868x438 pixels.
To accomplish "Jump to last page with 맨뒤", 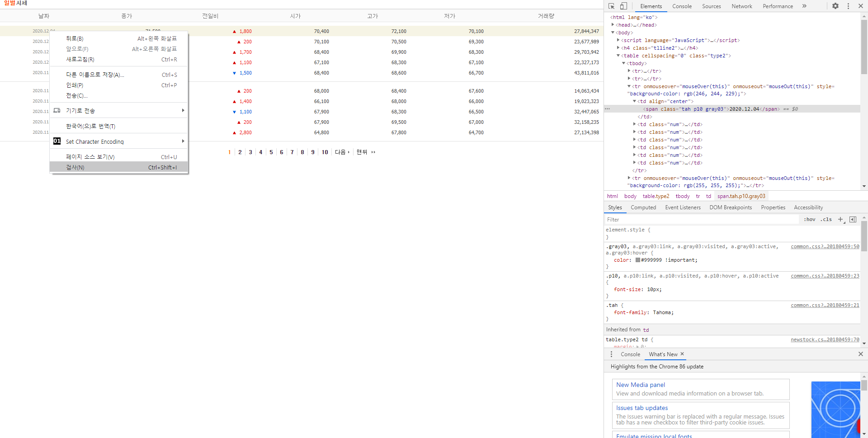I will (x=366, y=152).
